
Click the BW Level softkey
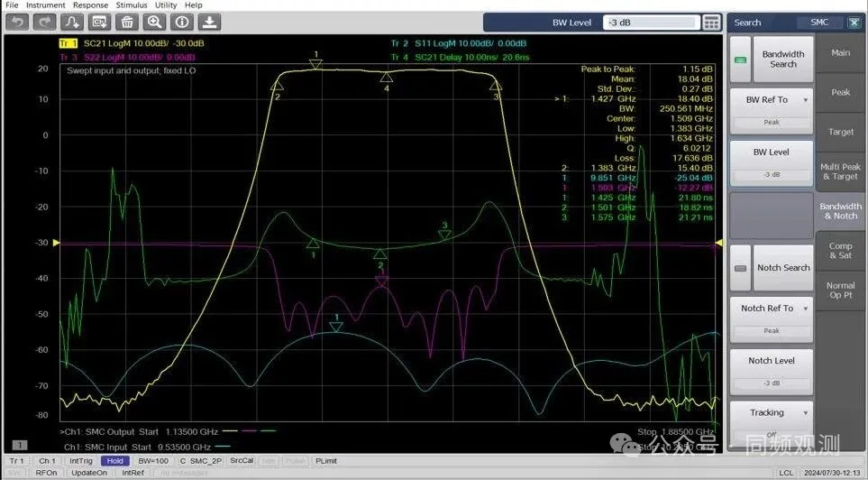(772, 163)
